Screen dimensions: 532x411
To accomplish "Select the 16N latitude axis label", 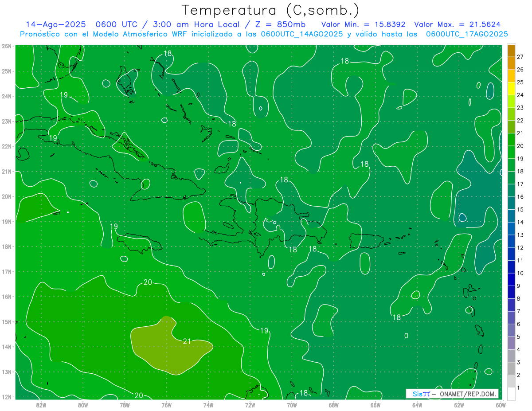I will 7,297.
